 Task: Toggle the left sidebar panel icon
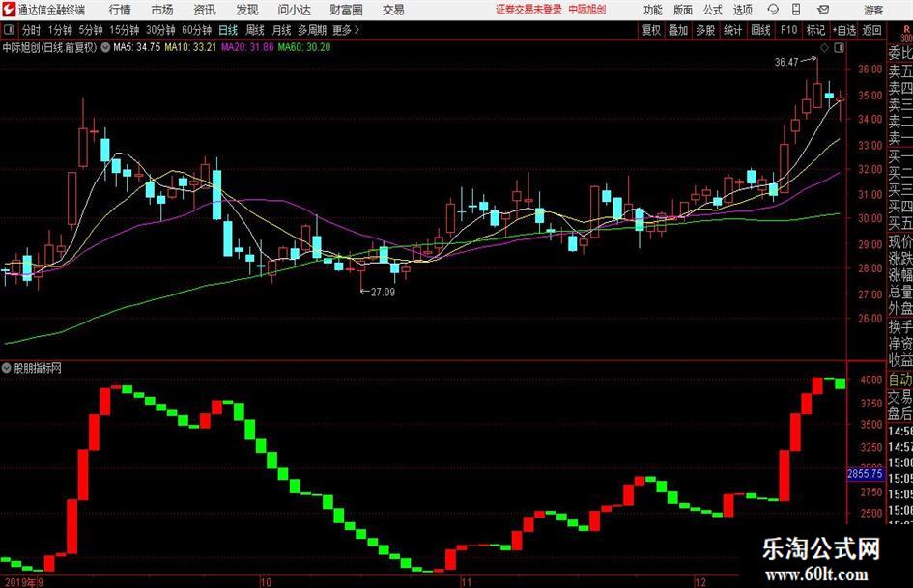pyautogui.click(x=9, y=30)
